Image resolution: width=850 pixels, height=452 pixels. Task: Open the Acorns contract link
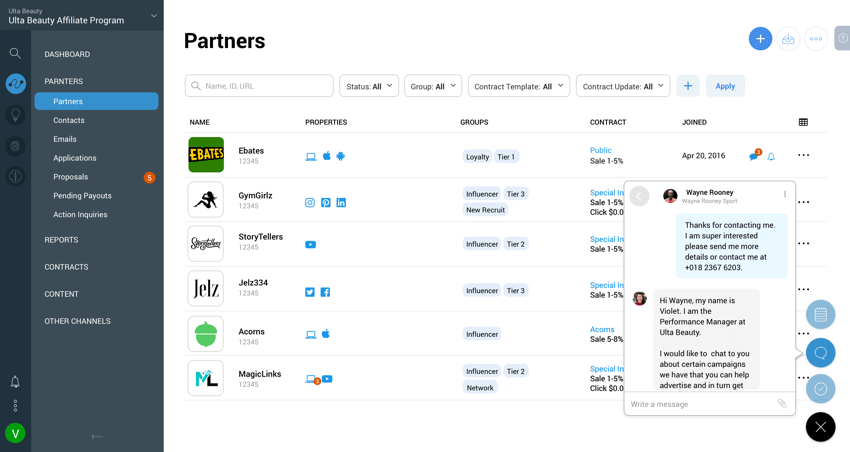pyautogui.click(x=602, y=329)
